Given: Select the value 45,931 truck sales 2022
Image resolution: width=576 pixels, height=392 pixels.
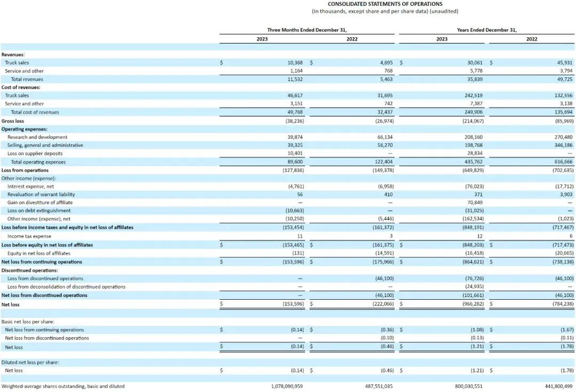Looking at the screenshot, I should tap(565, 63).
